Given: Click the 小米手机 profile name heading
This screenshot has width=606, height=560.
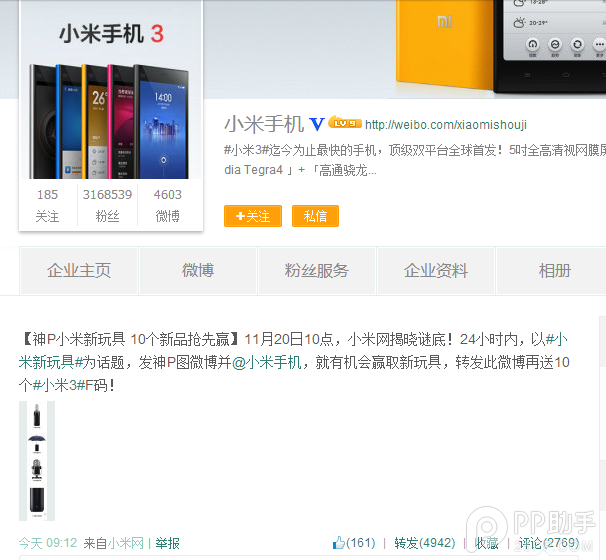Looking at the screenshot, I should [264, 124].
